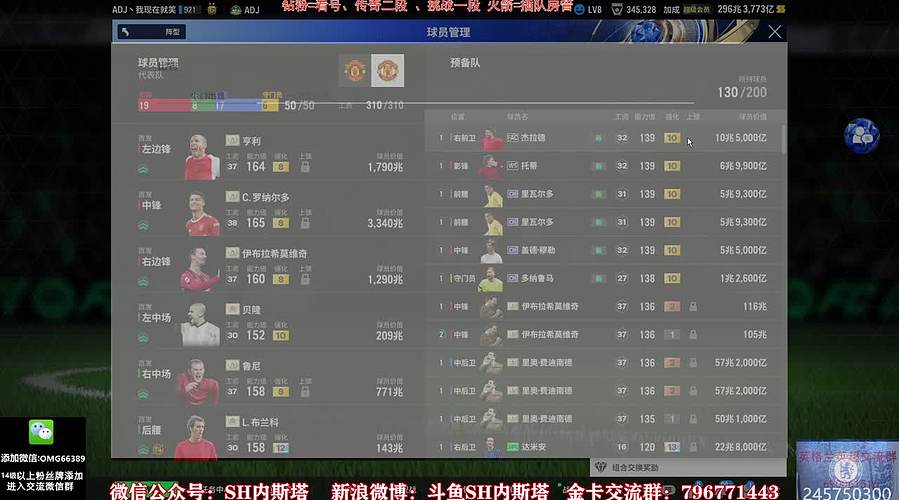The width and height of the screenshot is (899, 500).
Task: Click the season badge beside 亨利
Action: coord(232,140)
